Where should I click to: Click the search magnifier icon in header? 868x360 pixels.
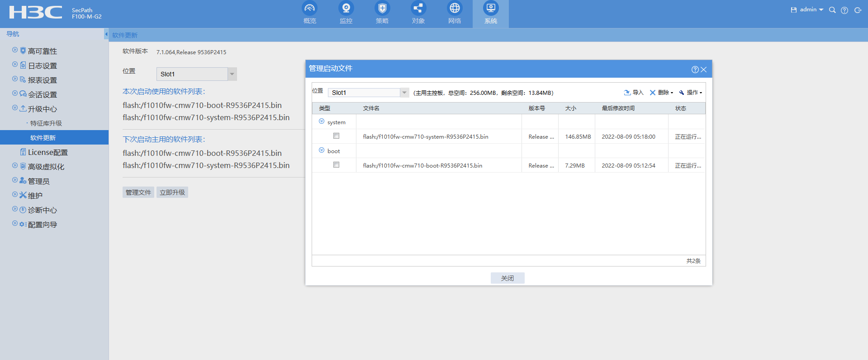click(x=832, y=10)
